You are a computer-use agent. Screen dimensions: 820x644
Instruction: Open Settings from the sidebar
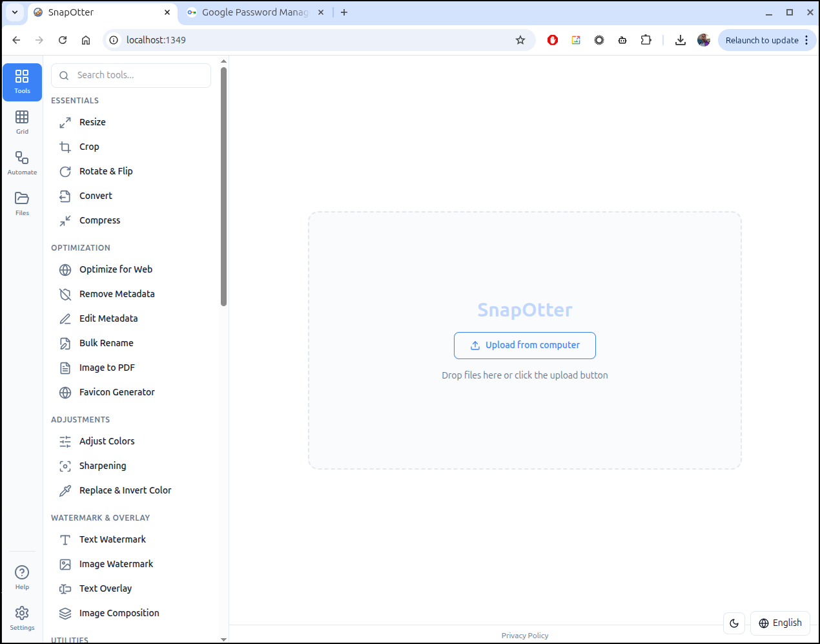point(22,619)
